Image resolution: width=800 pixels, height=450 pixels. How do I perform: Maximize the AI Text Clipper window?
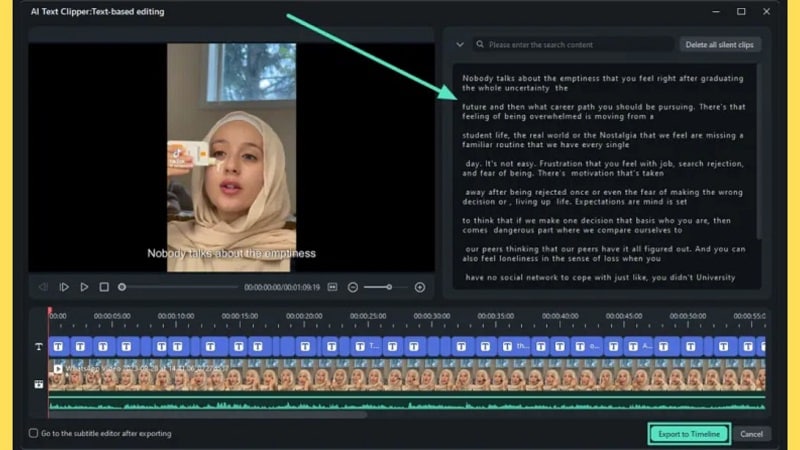coord(741,11)
